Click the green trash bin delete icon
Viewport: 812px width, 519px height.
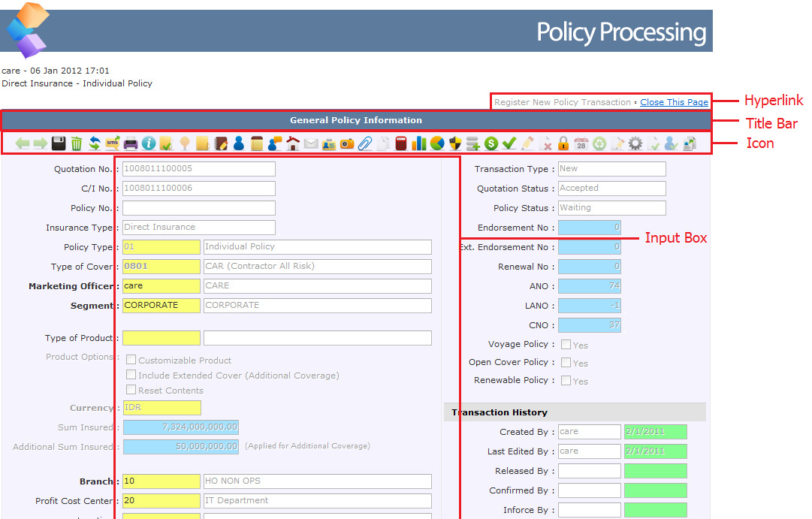(77, 143)
